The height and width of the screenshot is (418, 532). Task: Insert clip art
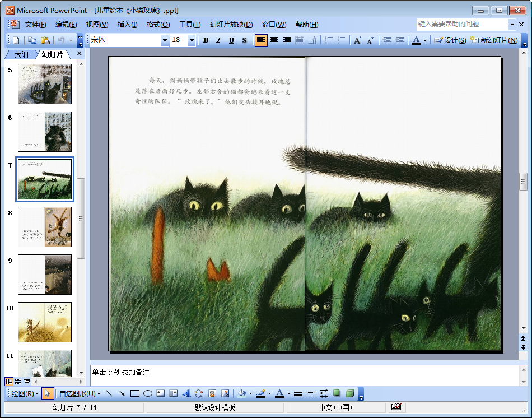click(212, 393)
